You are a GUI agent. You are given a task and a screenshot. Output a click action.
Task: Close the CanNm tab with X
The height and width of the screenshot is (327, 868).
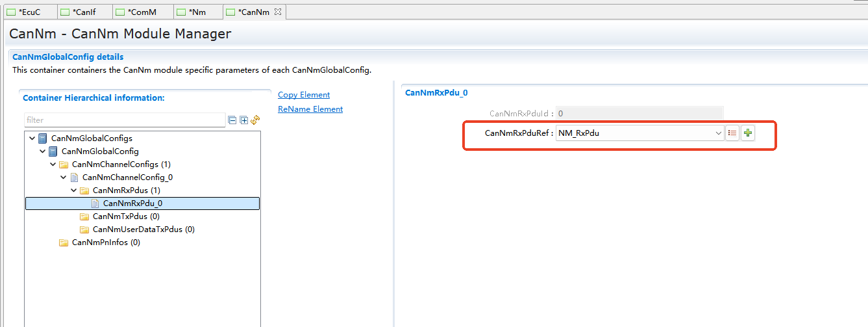pos(277,12)
